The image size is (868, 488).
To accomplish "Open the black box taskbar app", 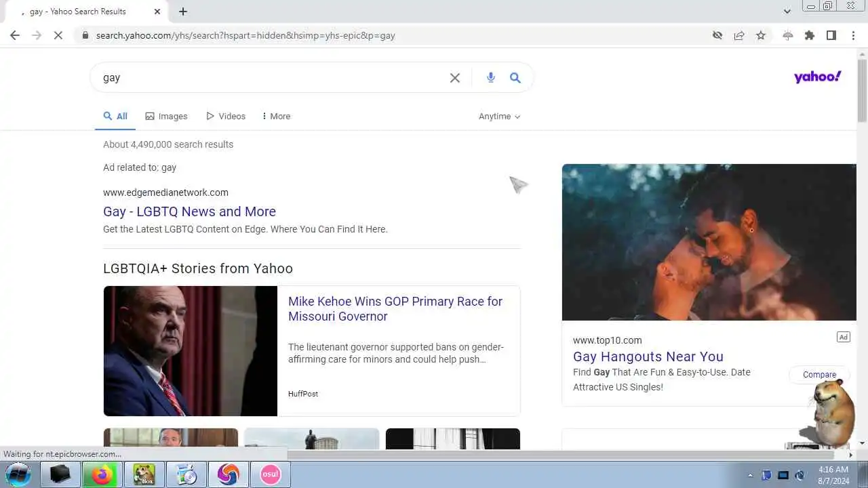I will tap(60, 474).
